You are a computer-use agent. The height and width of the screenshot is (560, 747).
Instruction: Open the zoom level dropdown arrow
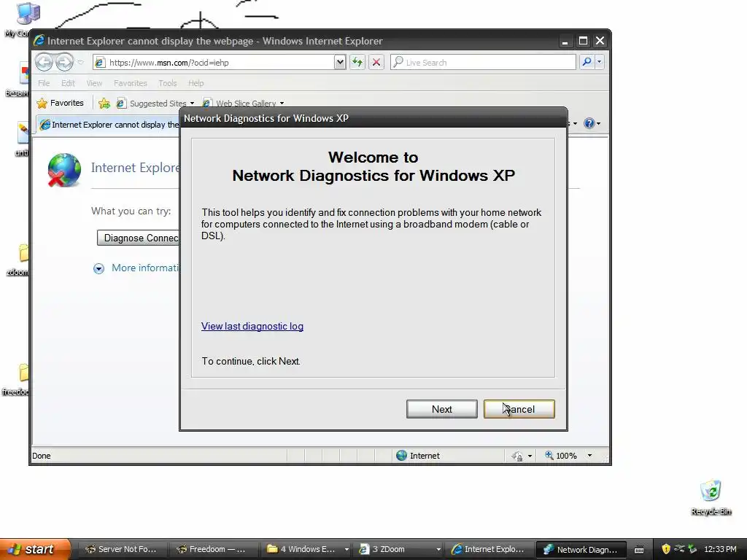589,456
